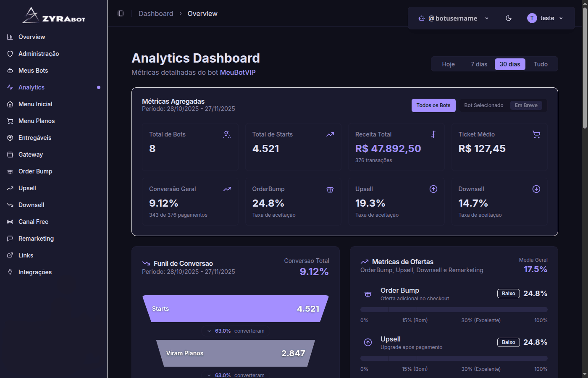
Task: Select the Tudo time range tab
Action: (x=541, y=64)
